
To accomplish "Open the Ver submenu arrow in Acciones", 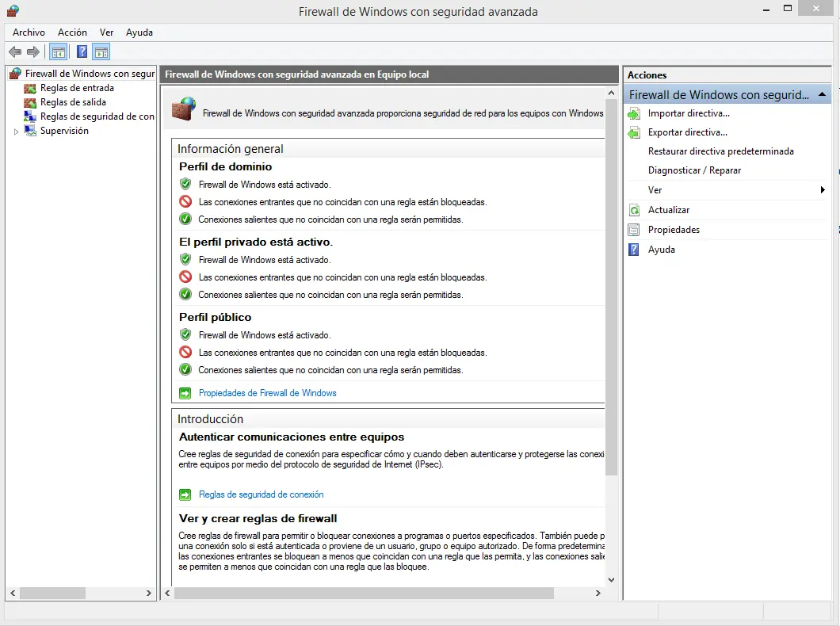I will [823, 190].
